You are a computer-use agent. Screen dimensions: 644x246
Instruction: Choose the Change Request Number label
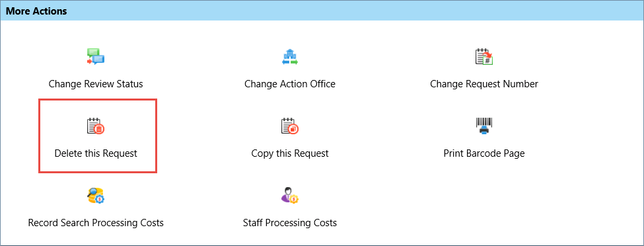point(483,84)
